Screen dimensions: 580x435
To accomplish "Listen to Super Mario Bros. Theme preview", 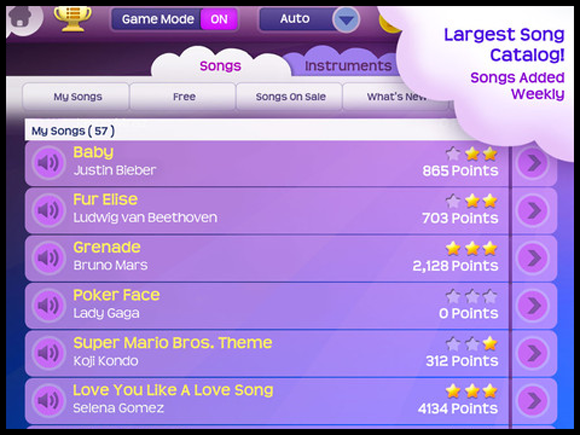I will 48,353.
